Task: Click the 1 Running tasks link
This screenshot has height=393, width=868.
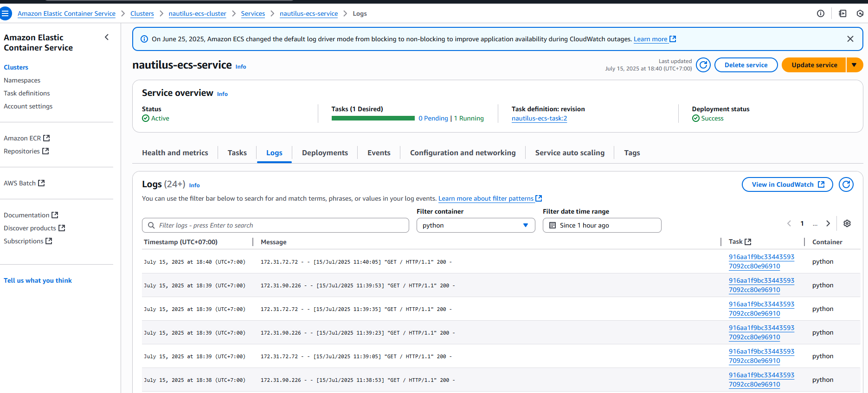Action: [x=469, y=118]
